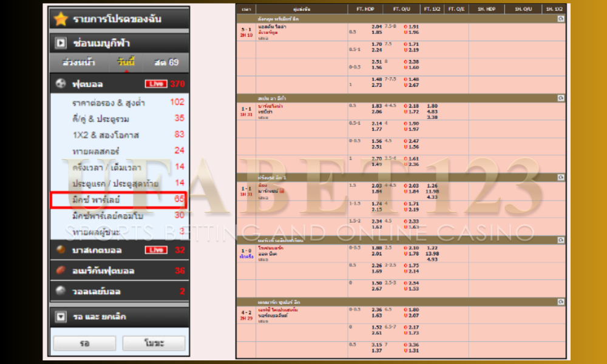Click the 1H. HDP column header
Screen dimensions: 607x364
point(486,9)
